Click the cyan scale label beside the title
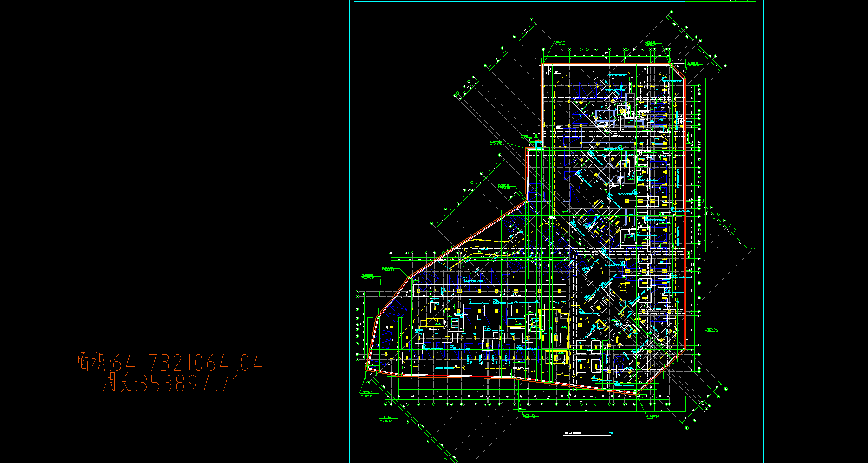This screenshot has height=463, width=868. (x=611, y=433)
